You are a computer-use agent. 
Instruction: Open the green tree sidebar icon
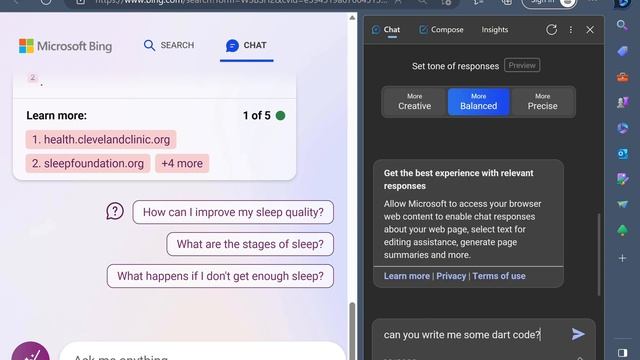622,230
